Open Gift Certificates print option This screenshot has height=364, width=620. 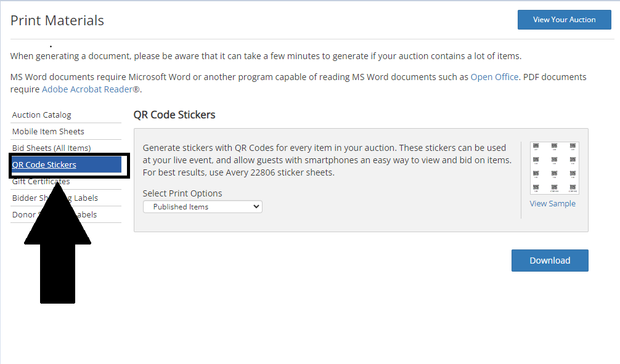pos(41,182)
